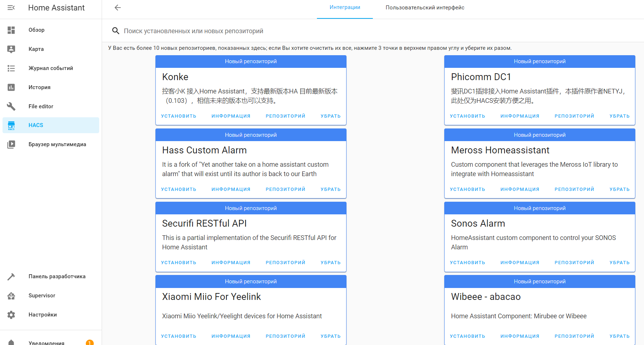Switch to Пользовательский интерфейс tab

[425, 8]
